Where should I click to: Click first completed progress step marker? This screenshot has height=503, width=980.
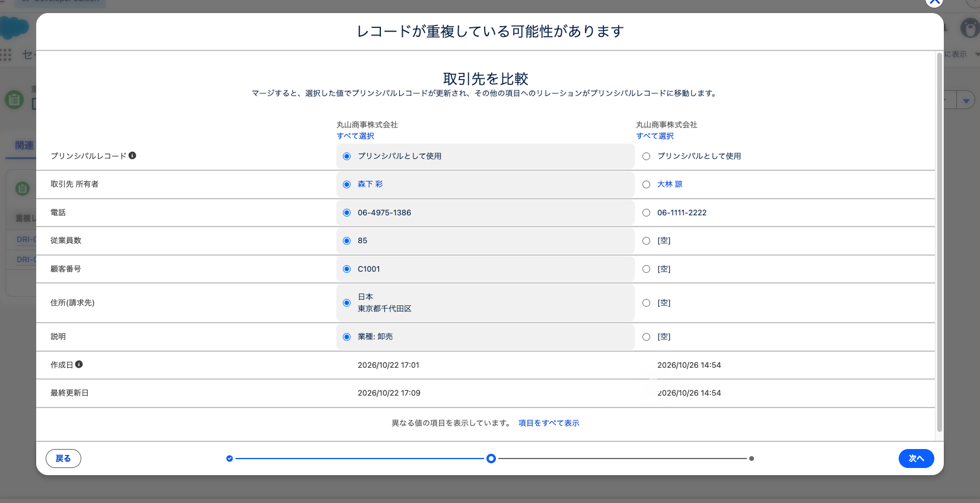[230, 459]
